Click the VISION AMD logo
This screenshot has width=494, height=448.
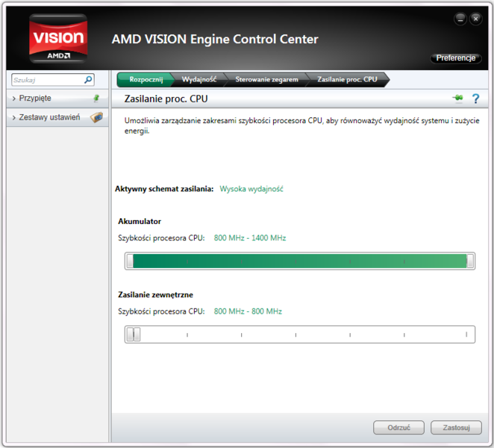58,39
